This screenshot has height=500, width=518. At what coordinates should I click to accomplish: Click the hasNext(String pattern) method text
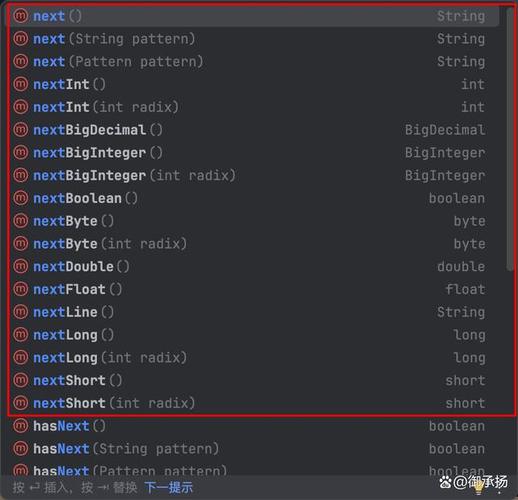pos(126,449)
